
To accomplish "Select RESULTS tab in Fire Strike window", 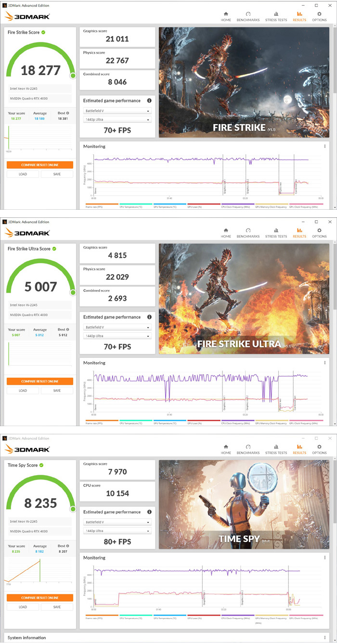I will 299,17.
